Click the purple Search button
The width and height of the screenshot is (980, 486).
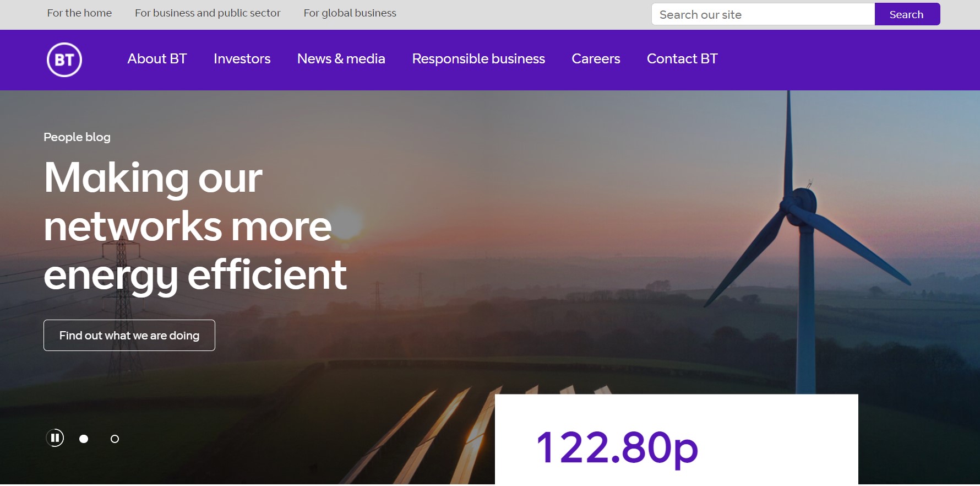click(x=907, y=14)
